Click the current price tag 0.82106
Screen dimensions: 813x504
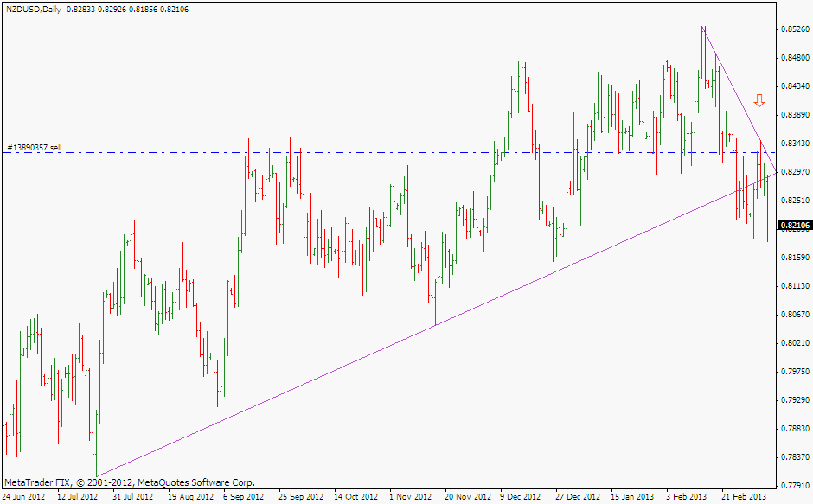click(794, 226)
